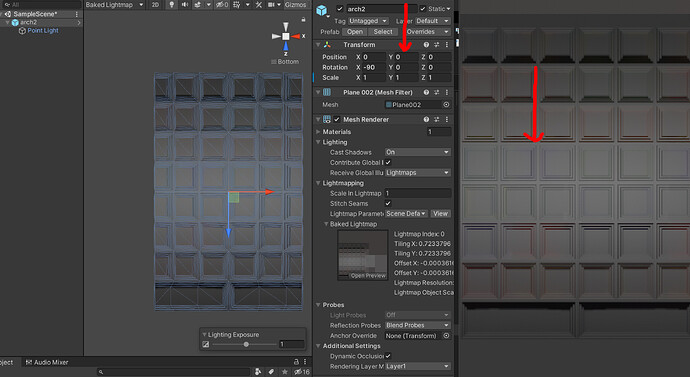Switch to the Audio Mixer tab
Image resolution: width=690 pixels, height=377 pixels.
(x=47, y=362)
